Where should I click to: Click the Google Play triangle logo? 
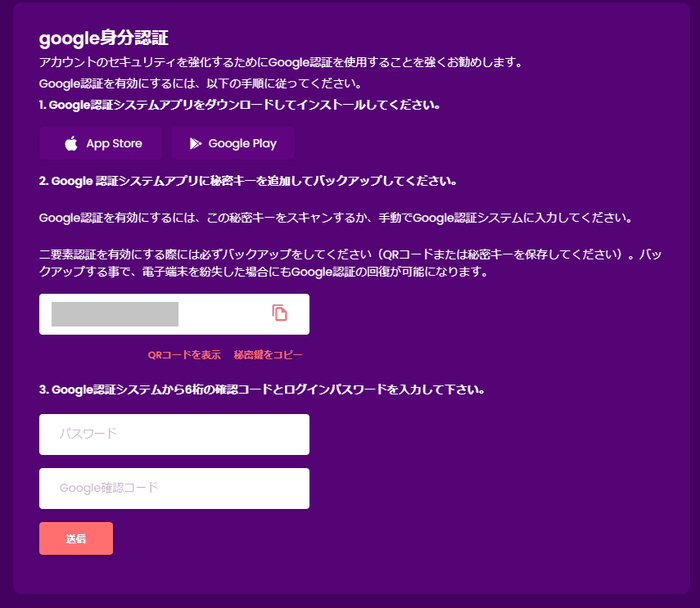pyautogui.click(x=195, y=144)
